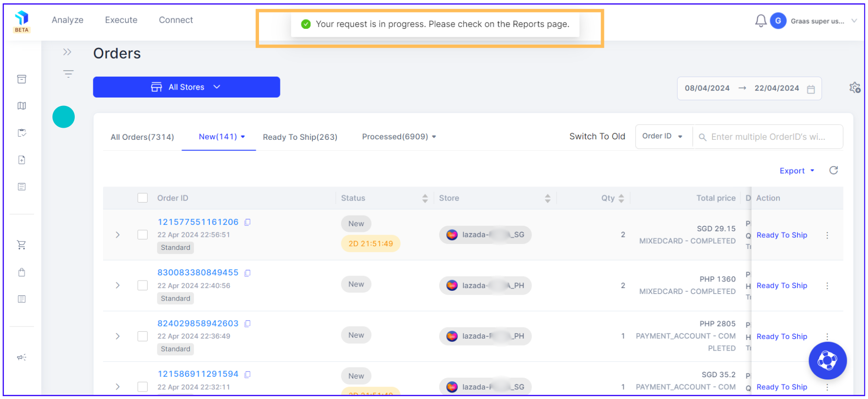Open more actions for order 121577551161206

827,235
